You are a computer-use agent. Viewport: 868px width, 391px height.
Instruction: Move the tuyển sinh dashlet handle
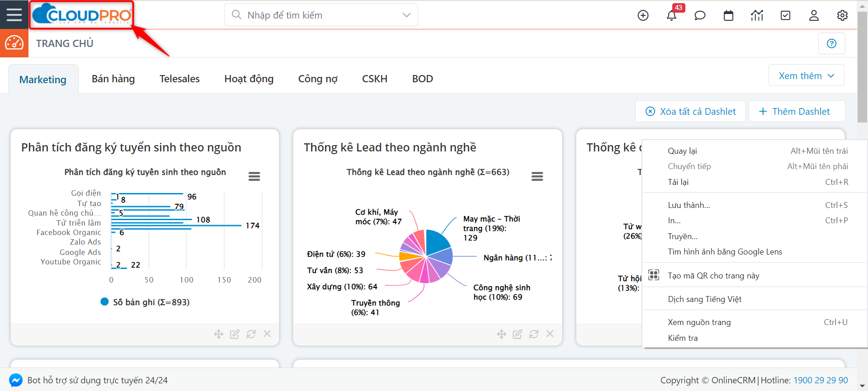pyautogui.click(x=219, y=334)
